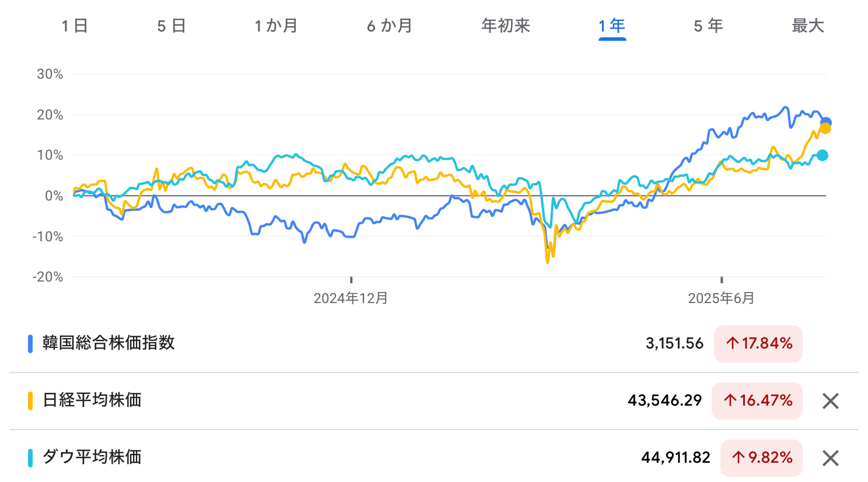
Task: Remove ダウ平均株価 with its X icon
Action: pos(830,458)
